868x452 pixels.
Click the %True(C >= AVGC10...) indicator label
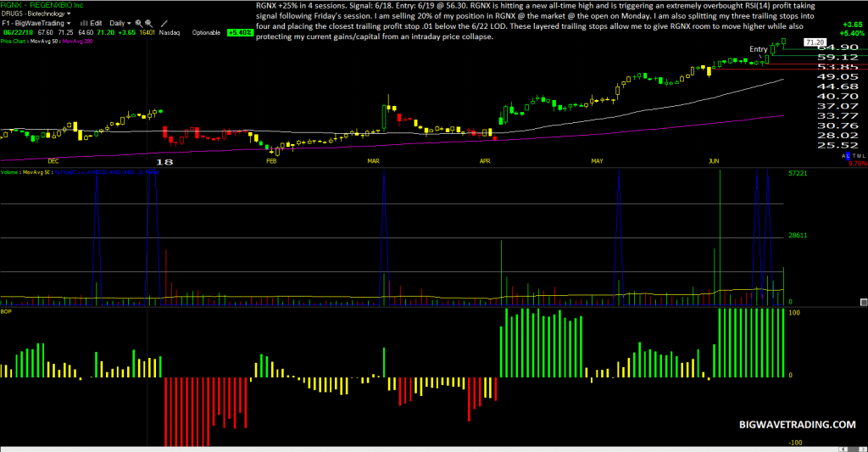click(107, 172)
